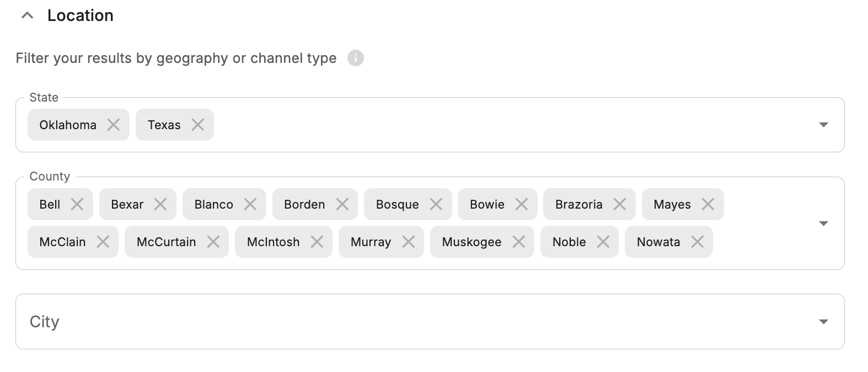Open the County dropdown arrow
Screen dimensions: 868x372
click(823, 224)
